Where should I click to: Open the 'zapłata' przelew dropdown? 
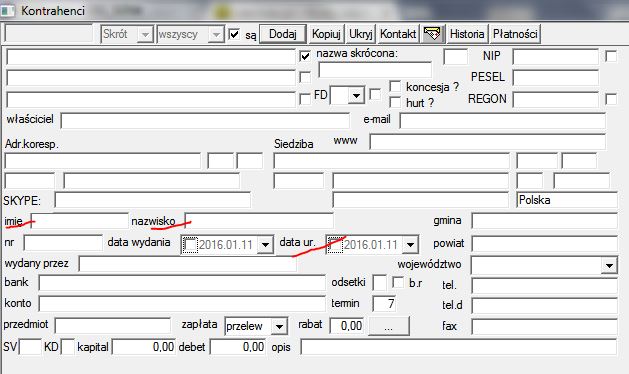pyautogui.click(x=280, y=326)
